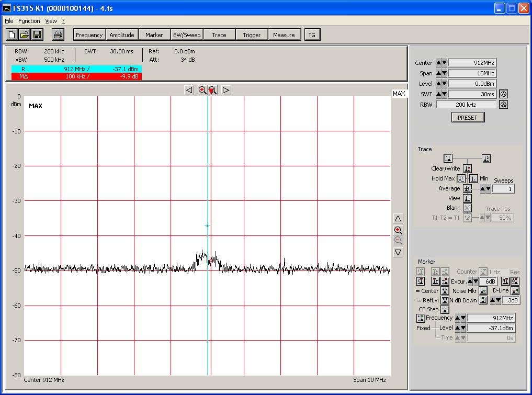Toggle the Blank trace button
Viewport: 532px width, 395px height.
tap(467, 208)
